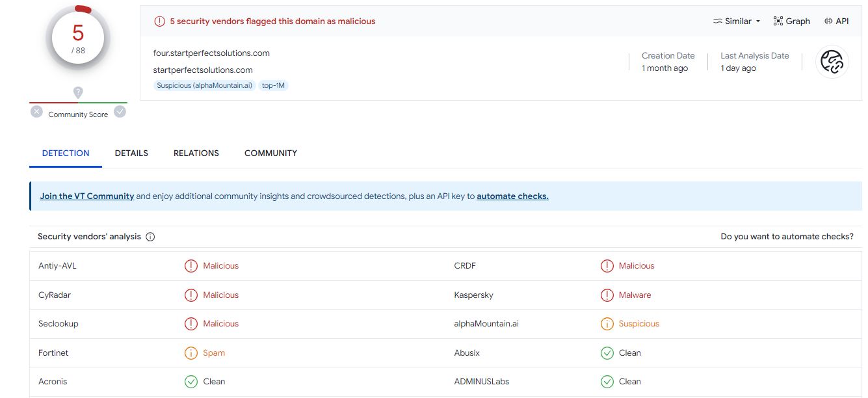Click Do you want to automate checks
This screenshot has width=868, height=398.
(x=787, y=237)
